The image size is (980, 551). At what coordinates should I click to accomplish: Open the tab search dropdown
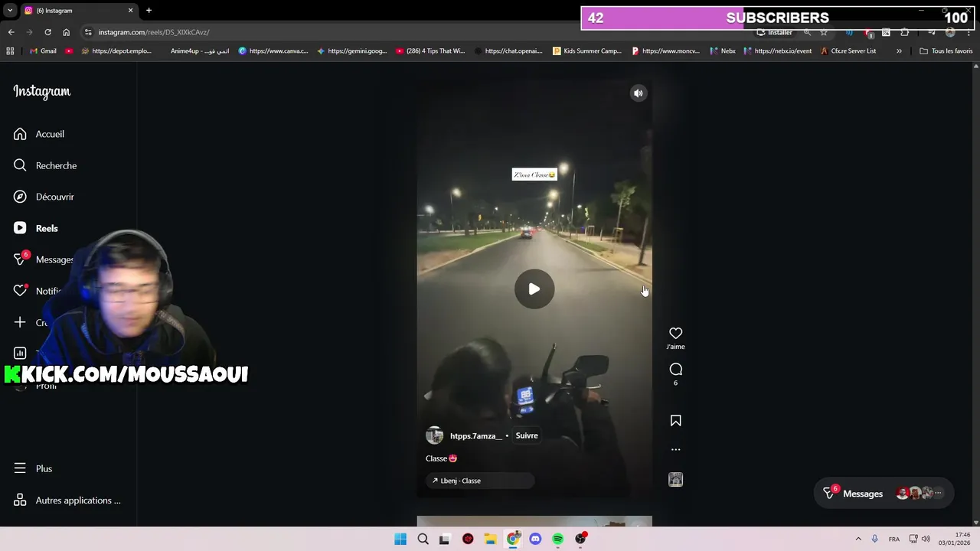point(10,11)
